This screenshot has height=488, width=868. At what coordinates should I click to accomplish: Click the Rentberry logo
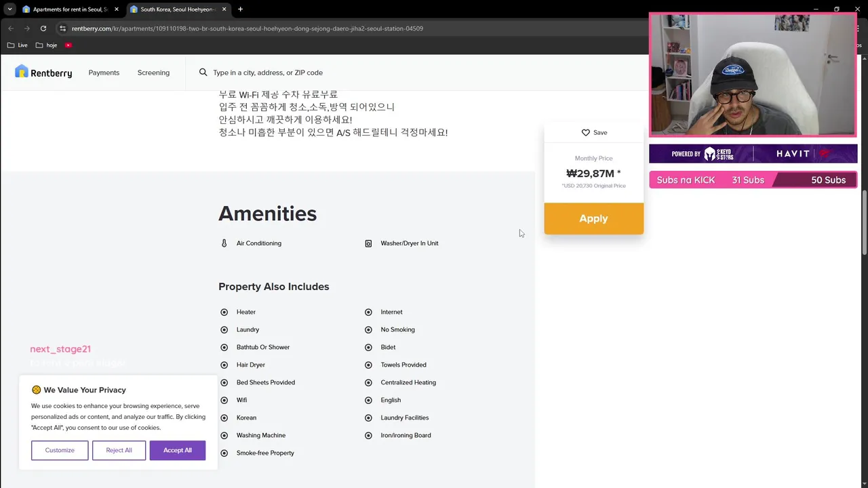coord(43,72)
